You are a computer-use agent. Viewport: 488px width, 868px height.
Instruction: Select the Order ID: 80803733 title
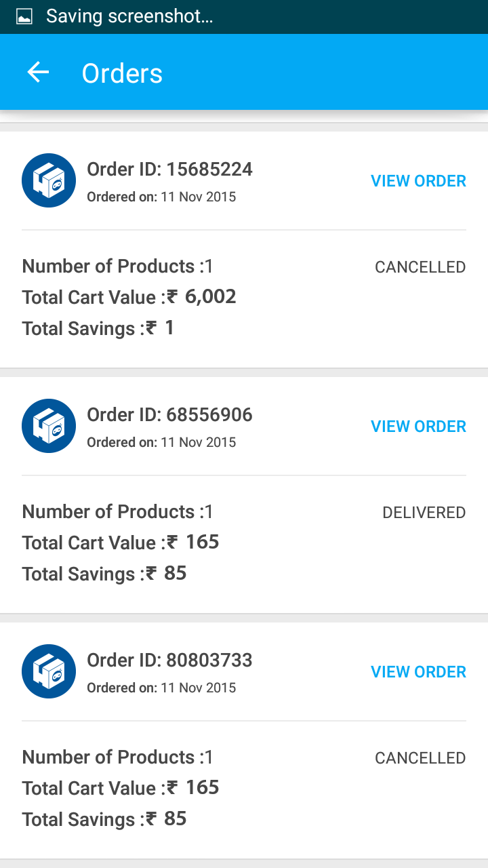pos(169,660)
